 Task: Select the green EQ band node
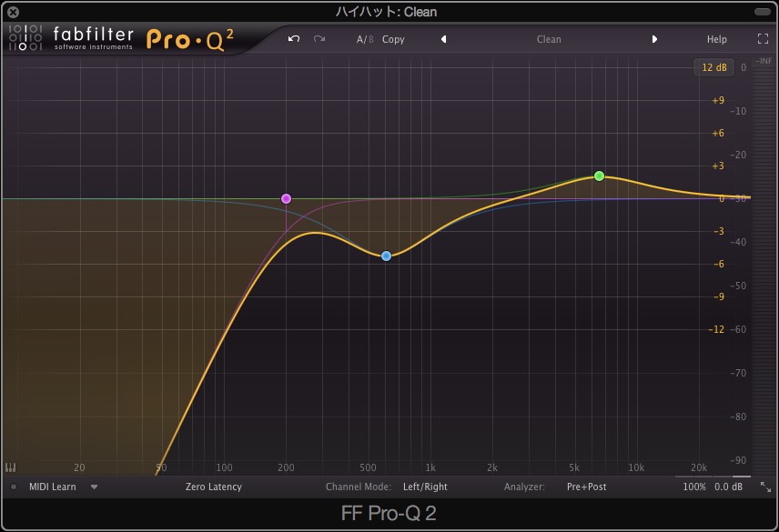(599, 176)
